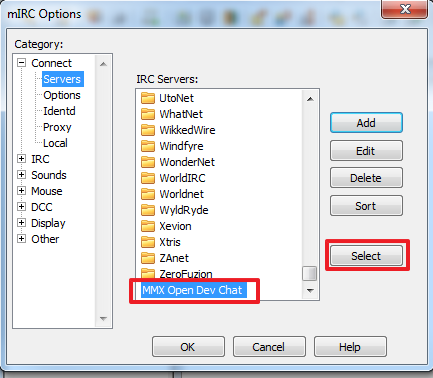Select the WonderNet server name
This screenshot has height=378, width=433.
(187, 162)
